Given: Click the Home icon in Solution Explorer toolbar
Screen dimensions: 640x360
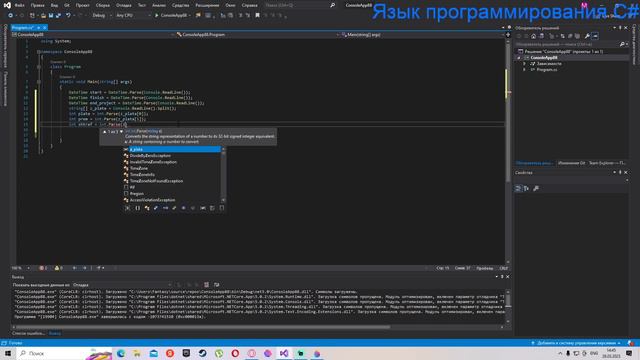Looking at the screenshot, I should click(x=533, y=36).
